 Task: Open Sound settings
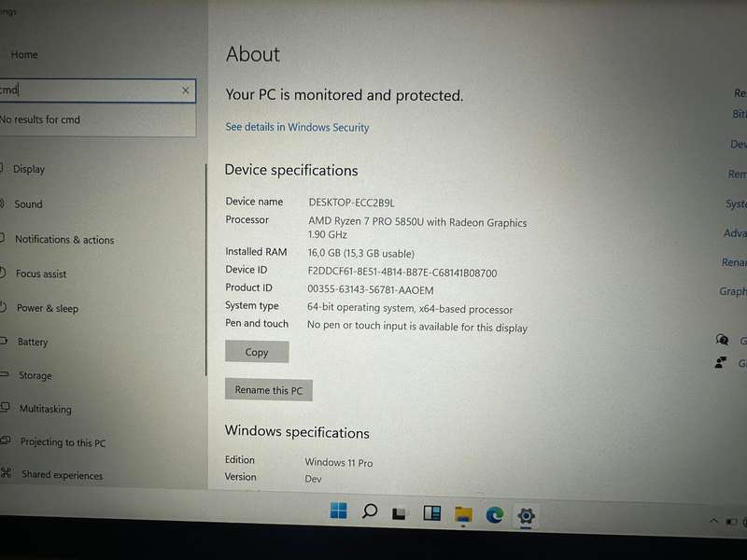click(28, 204)
